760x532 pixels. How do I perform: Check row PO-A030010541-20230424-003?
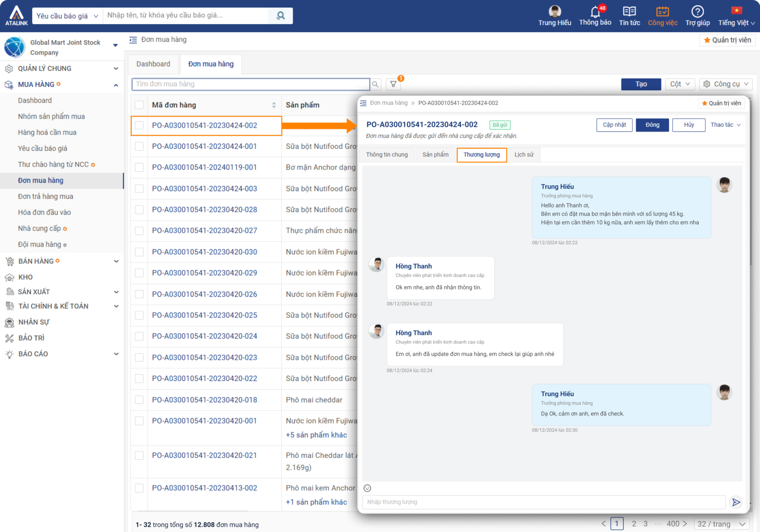(139, 189)
